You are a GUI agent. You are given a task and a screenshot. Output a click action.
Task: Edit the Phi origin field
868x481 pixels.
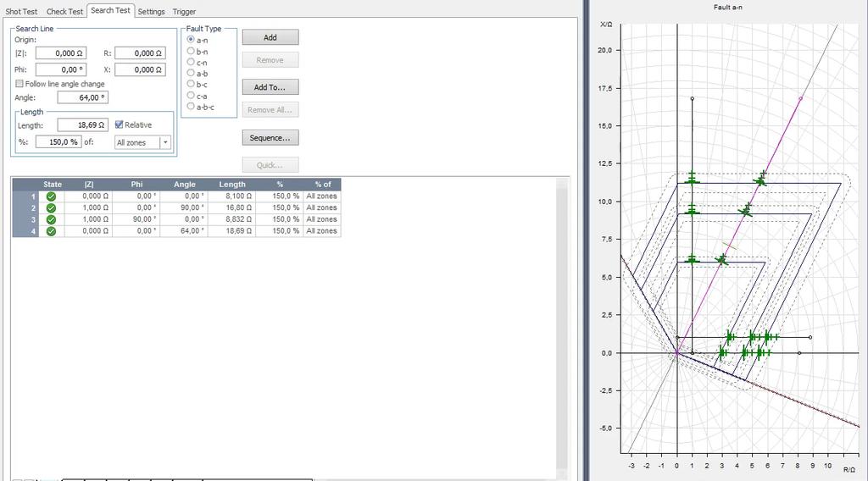click(61, 69)
